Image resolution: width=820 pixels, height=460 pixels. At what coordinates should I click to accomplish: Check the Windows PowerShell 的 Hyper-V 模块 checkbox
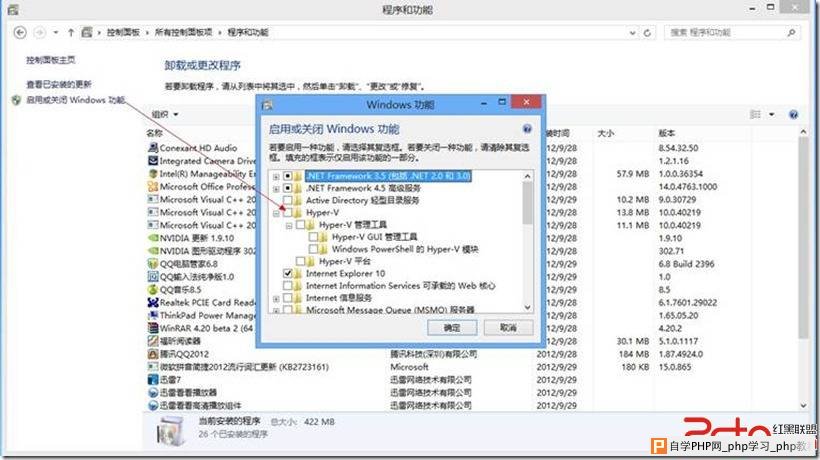313,249
